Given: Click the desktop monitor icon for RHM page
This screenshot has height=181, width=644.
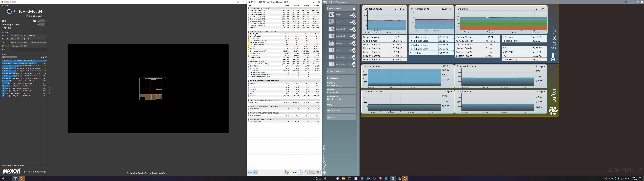Looking at the screenshot, I should [351, 15].
